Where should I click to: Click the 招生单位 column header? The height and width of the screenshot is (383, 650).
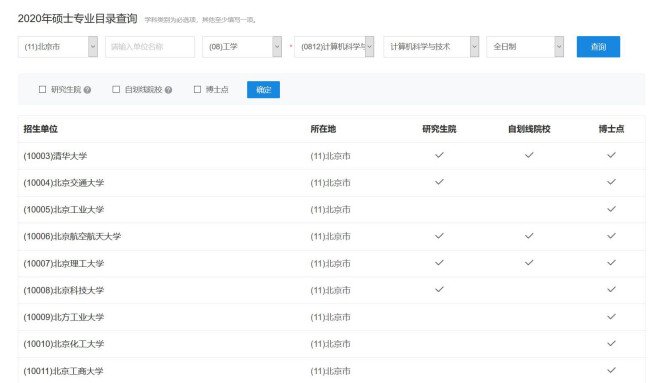(x=40, y=129)
